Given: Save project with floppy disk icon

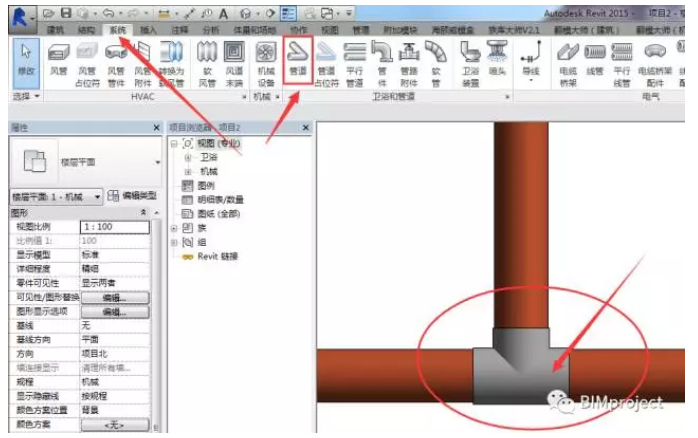Looking at the screenshot, I should (x=66, y=13).
